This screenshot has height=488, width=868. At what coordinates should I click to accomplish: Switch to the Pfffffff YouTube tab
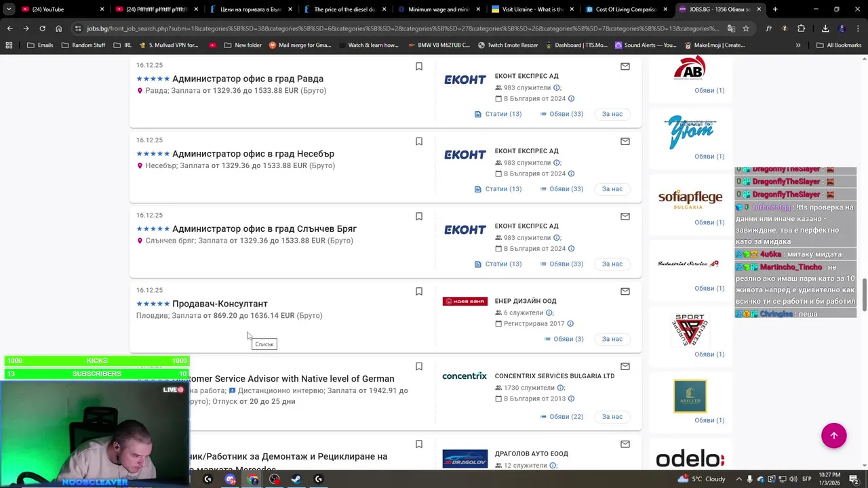pos(155,9)
